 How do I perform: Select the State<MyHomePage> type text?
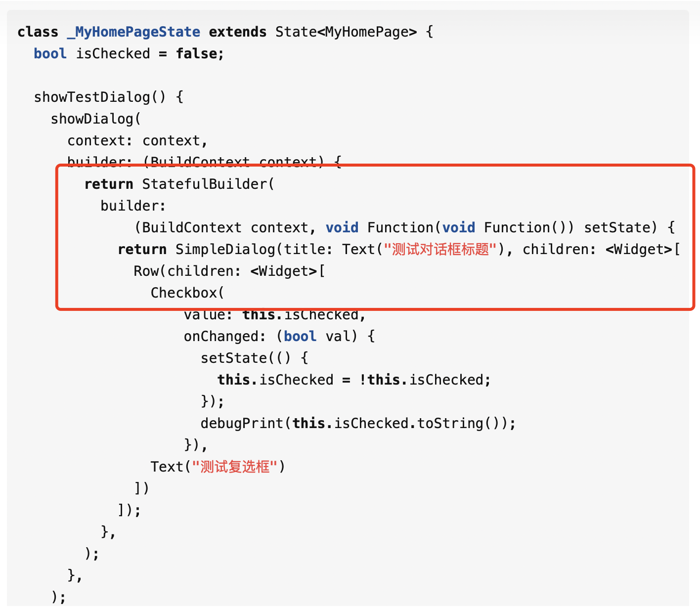(346, 32)
